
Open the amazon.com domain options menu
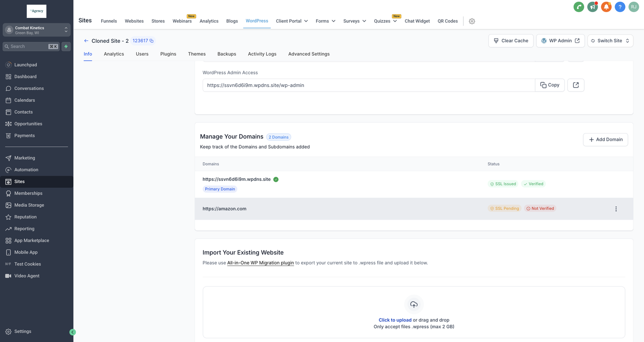point(616,209)
